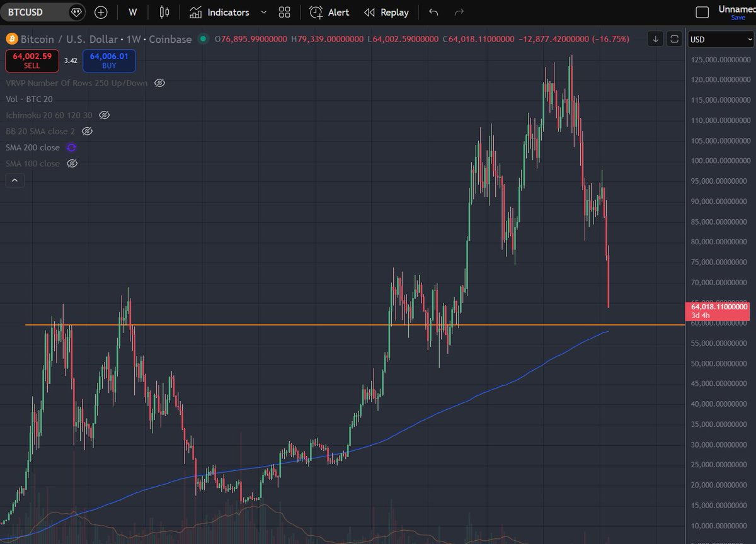
Task: Show the hidden SMA 100 close indicator
Action: click(x=72, y=163)
